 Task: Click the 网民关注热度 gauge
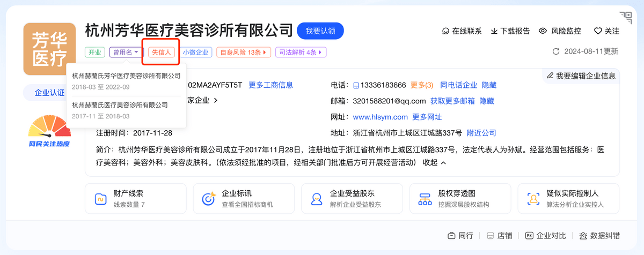coord(49,131)
